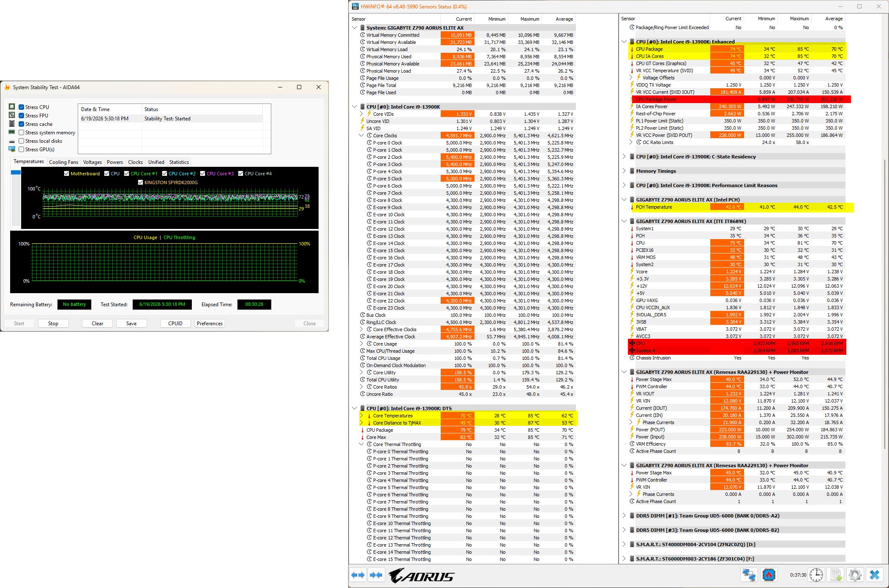Screen dimensions: 889x588
Task: Expand the Core VIDs row
Action: [361, 114]
